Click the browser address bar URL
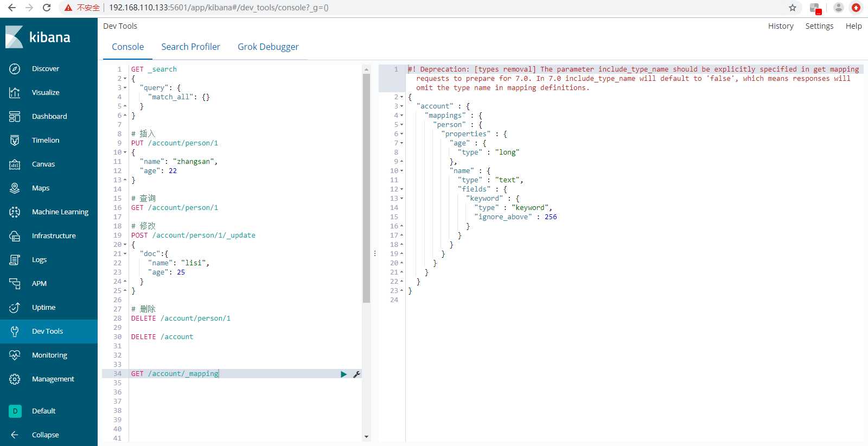Screen dimensions: 868x446 219,8
